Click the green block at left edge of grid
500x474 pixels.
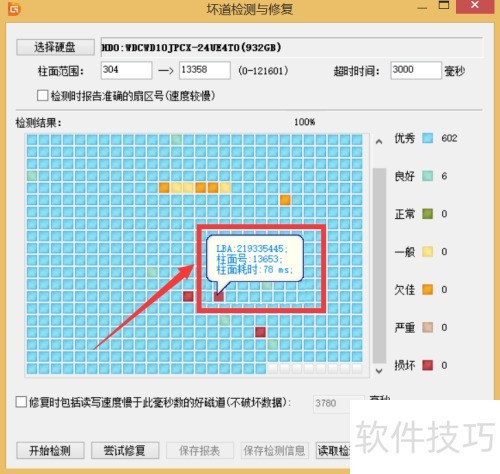[32, 175]
